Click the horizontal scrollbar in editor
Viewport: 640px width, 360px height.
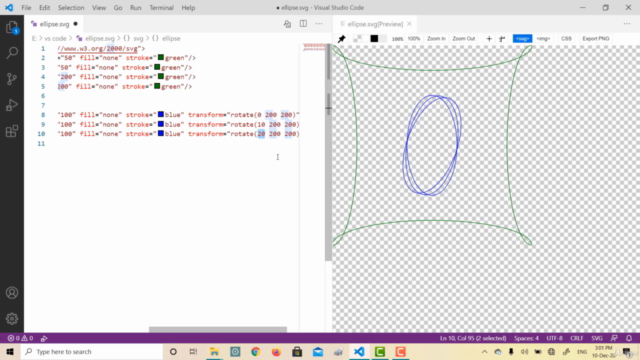(218, 329)
